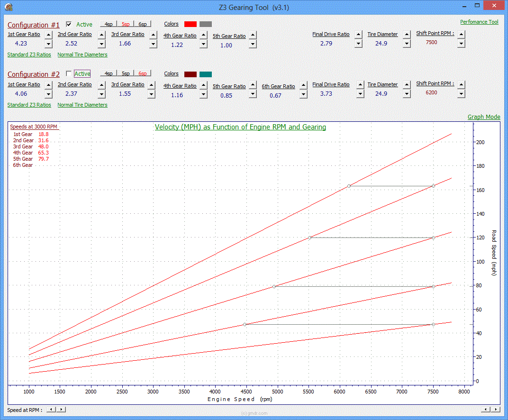Image resolution: width=508 pixels, height=420 pixels.
Task: Increase Configuration #1 Shift Point RPM
Action: [462, 34]
